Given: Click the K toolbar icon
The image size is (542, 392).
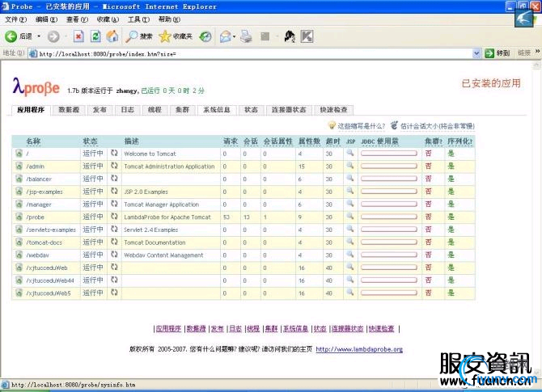Looking at the screenshot, I should pos(307,36).
